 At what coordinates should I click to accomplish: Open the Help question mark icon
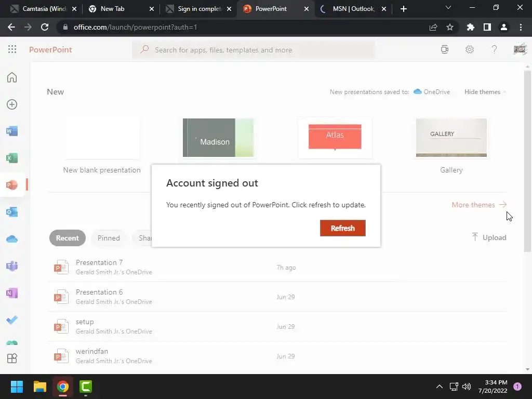(x=495, y=49)
